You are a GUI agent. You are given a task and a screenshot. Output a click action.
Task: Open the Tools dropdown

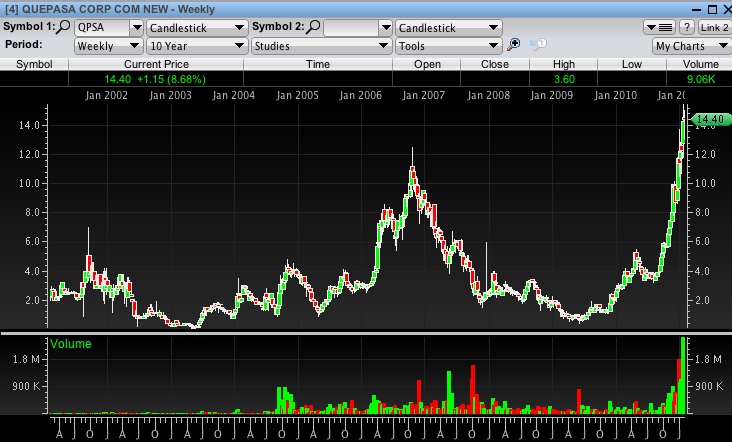[x=448, y=46]
